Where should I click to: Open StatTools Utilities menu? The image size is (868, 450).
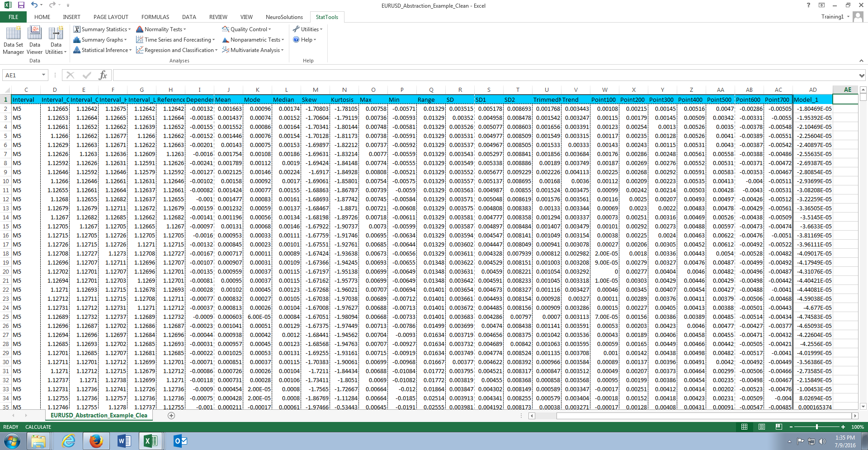point(307,29)
